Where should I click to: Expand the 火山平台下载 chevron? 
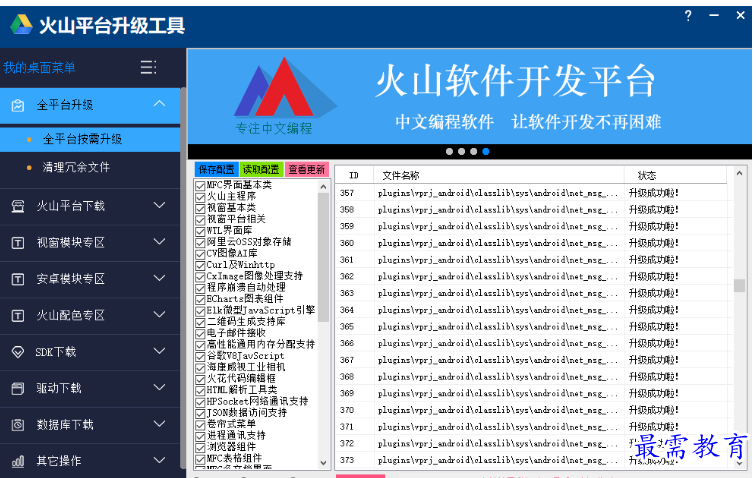click(160, 205)
